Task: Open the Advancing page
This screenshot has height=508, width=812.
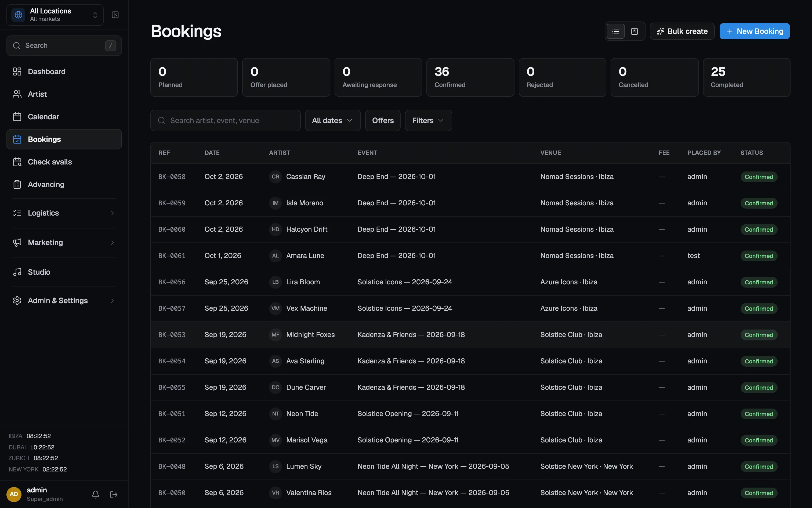Action: pyautogui.click(x=64, y=184)
